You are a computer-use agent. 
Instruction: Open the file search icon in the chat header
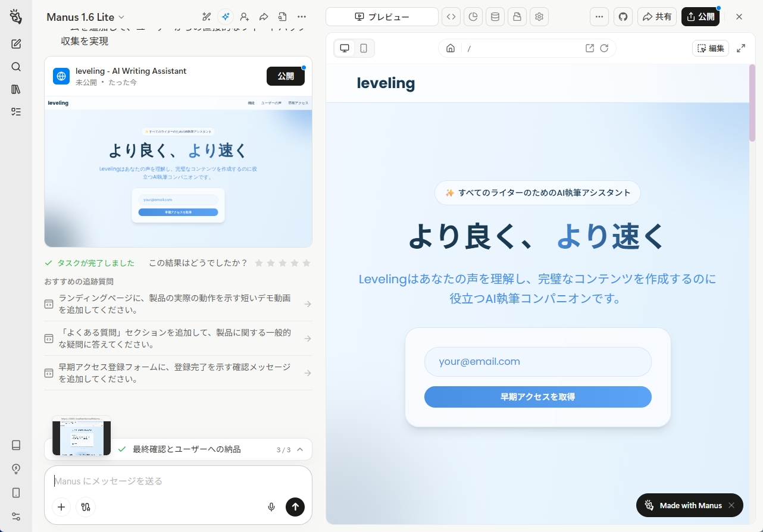click(283, 17)
